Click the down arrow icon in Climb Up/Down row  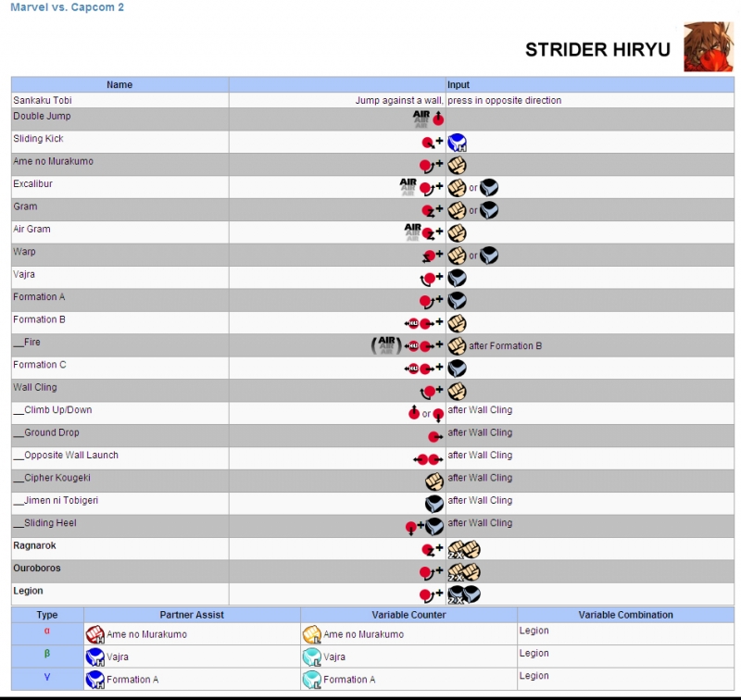(438, 415)
